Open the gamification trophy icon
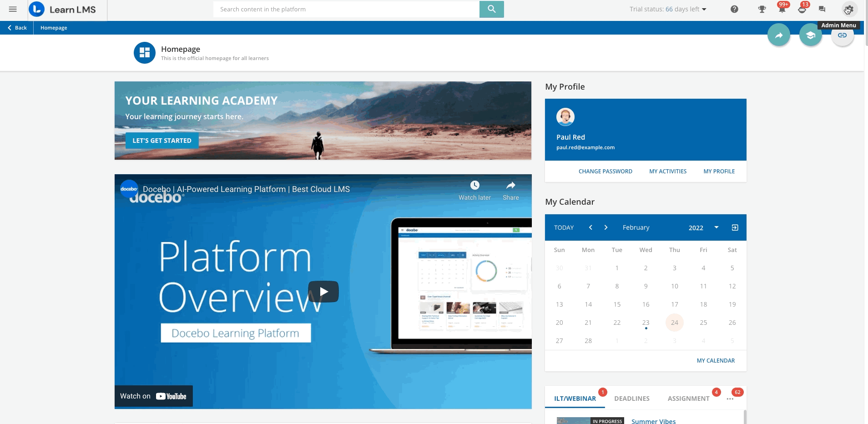The height and width of the screenshot is (424, 868). click(x=762, y=9)
